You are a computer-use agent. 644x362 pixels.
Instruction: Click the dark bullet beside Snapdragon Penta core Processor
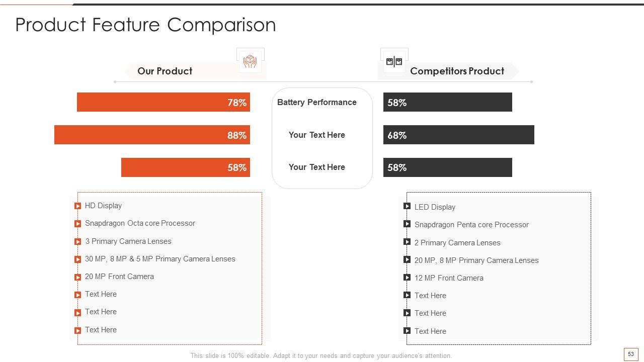coord(407,224)
